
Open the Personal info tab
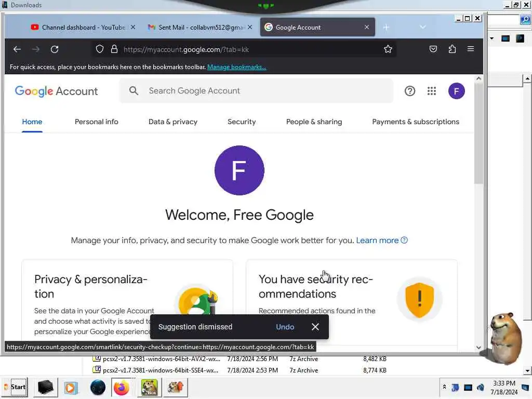click(x=96, y=122)
